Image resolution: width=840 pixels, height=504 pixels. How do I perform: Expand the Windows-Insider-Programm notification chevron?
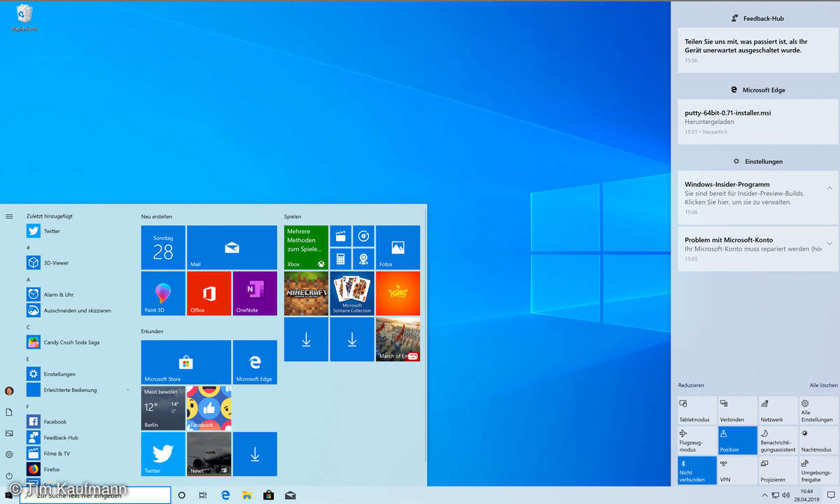pos(829,188)
